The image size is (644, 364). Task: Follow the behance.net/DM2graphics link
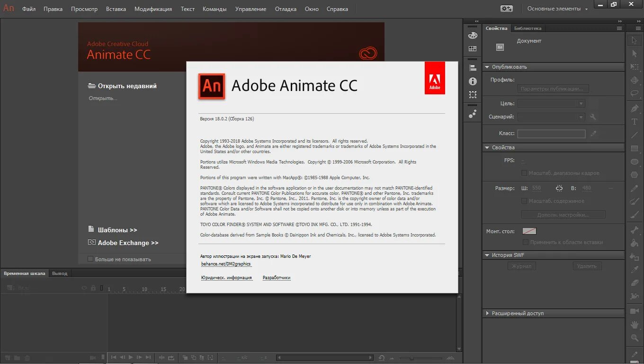pos(226,264)
